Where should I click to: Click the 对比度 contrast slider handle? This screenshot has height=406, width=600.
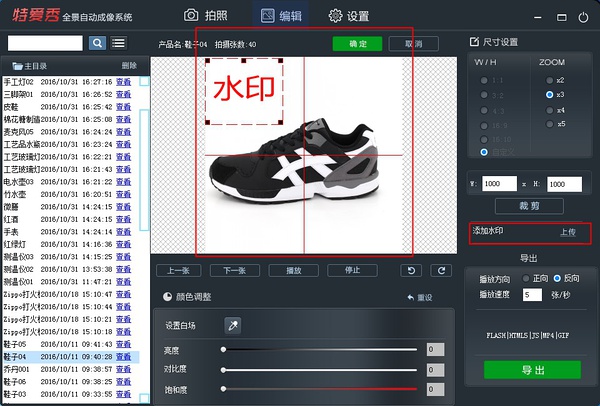point(223,370)
